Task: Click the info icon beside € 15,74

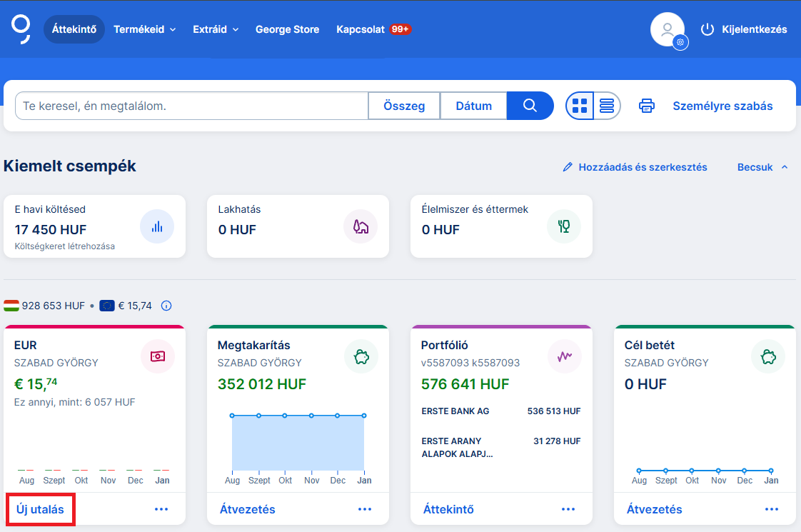Action: click(166, 306)
